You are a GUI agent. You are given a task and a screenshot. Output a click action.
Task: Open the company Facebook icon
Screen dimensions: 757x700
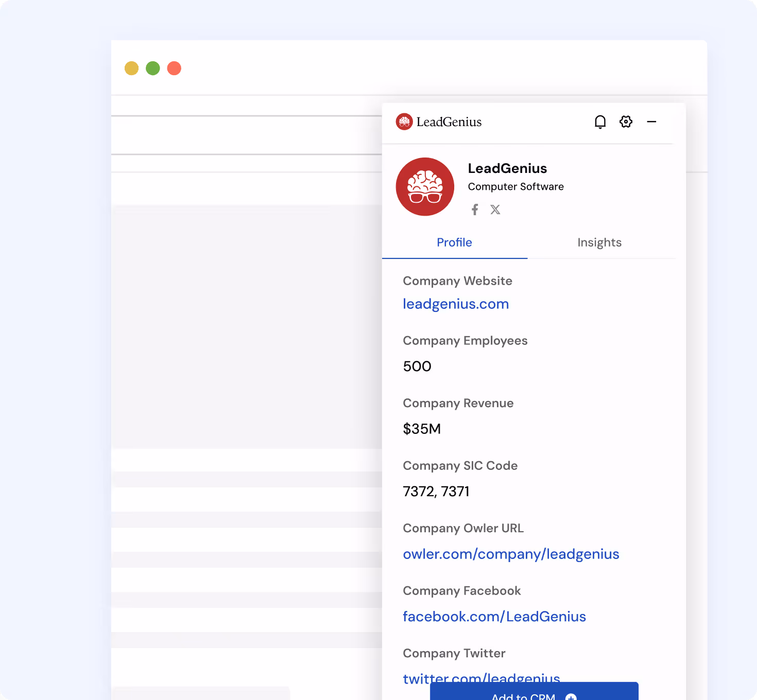(x=475, y=209)
